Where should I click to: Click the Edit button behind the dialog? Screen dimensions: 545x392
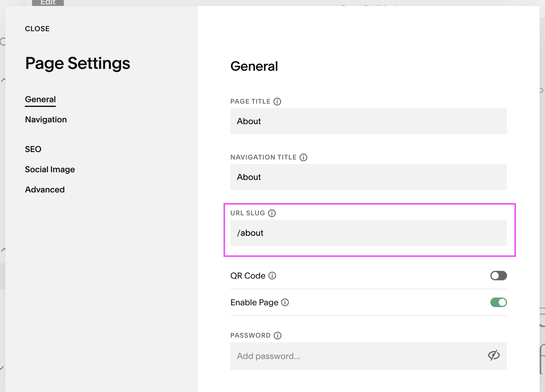tap(48, 3)
